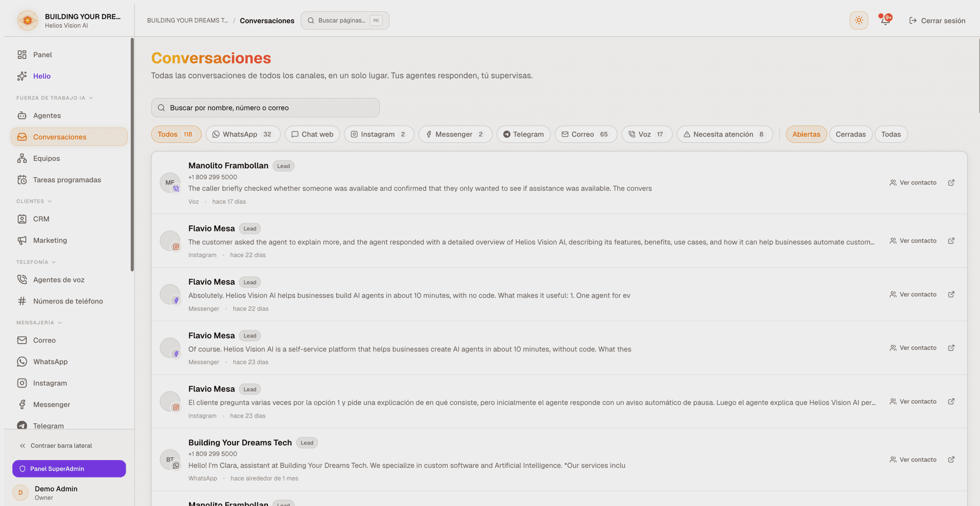Open external link for Flavio Mesa 'customer asked' row
Image resolution: width=980 pixels, height=506 pixels.
pyautogui.click(x=951, y=241)
